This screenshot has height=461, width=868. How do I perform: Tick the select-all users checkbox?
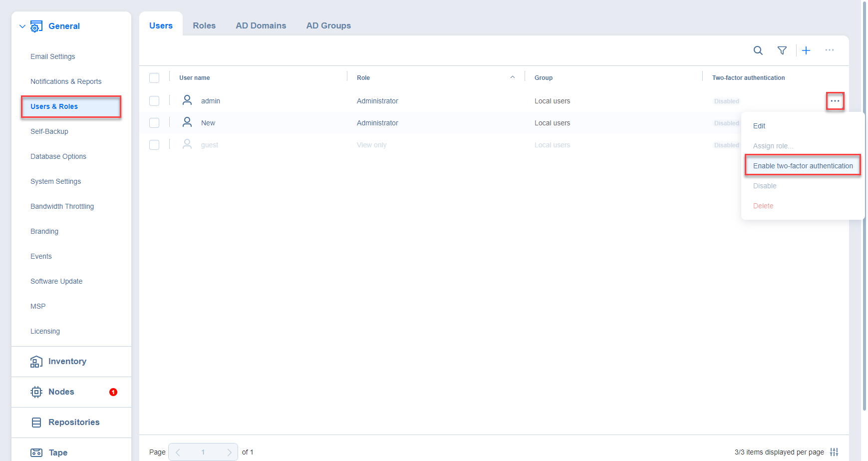(x=154, y=78)
